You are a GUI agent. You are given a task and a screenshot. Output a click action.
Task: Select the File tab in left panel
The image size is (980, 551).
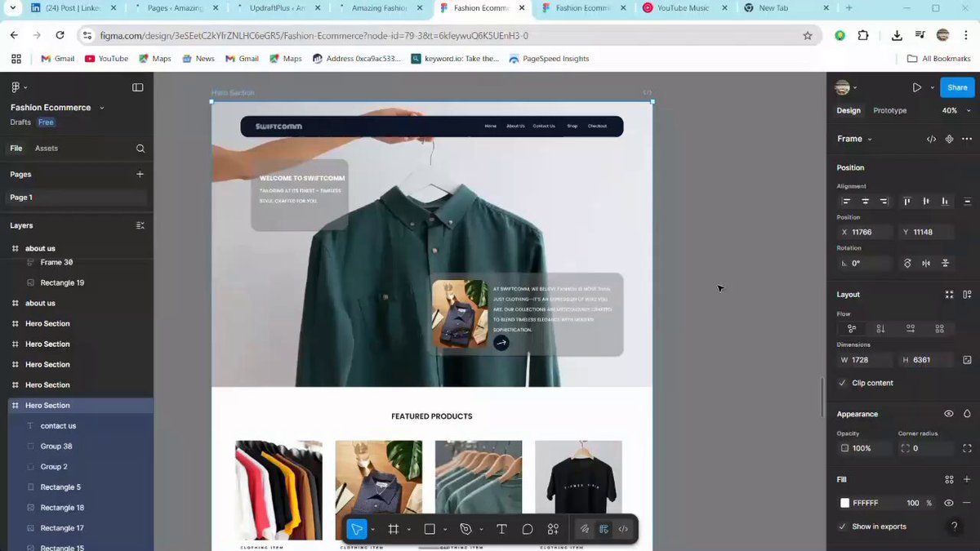tap(16, 149)
